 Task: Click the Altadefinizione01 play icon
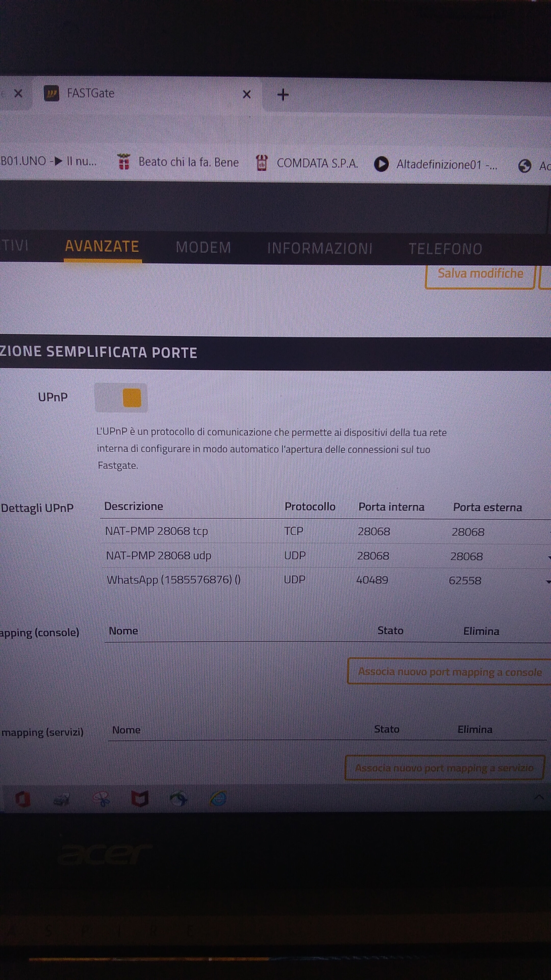coord(381,164)
